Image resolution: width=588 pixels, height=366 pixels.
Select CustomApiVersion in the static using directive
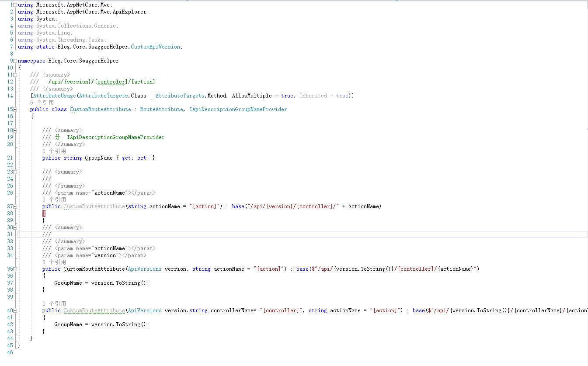click(157, 46)
